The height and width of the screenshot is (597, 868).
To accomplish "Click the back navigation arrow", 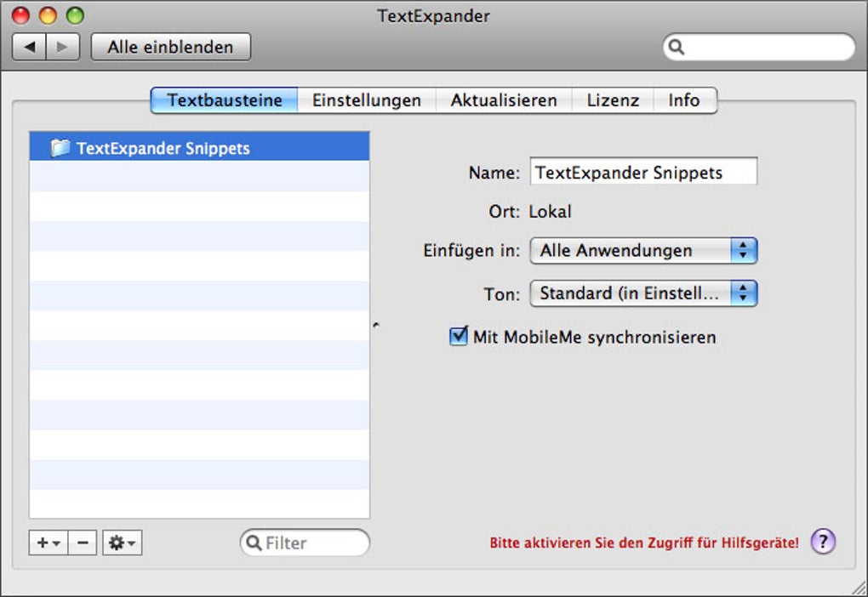I will pos(29,47).
